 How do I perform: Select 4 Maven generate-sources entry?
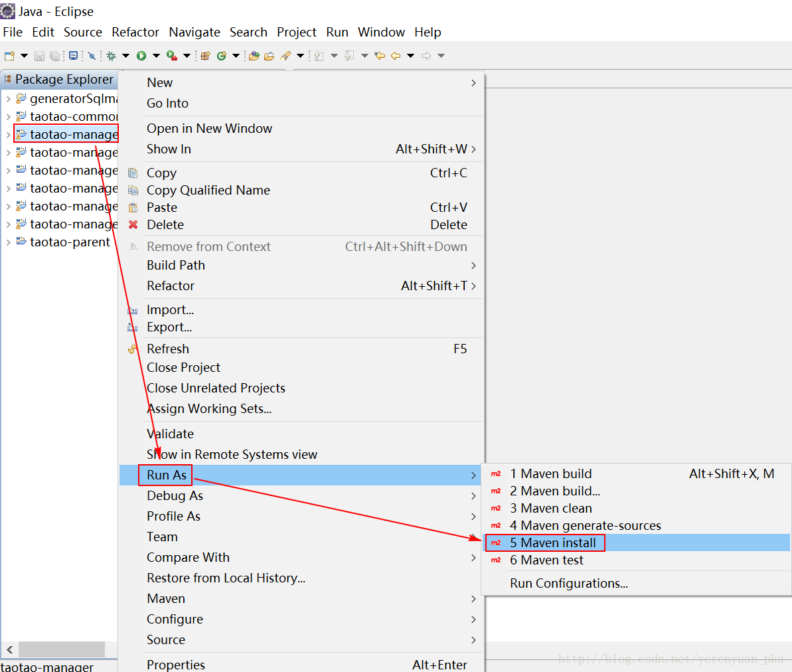[x=637, y=525]
